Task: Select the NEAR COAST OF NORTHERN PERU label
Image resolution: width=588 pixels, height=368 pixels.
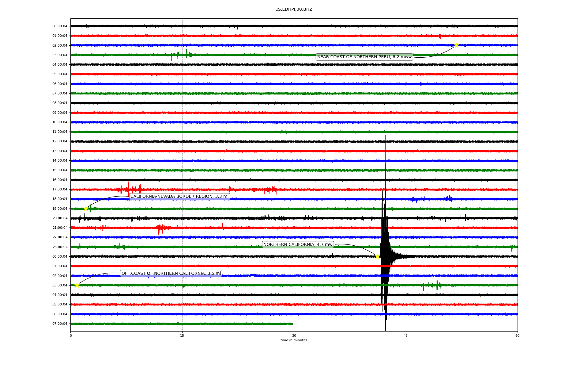Action: pos(364,57)
